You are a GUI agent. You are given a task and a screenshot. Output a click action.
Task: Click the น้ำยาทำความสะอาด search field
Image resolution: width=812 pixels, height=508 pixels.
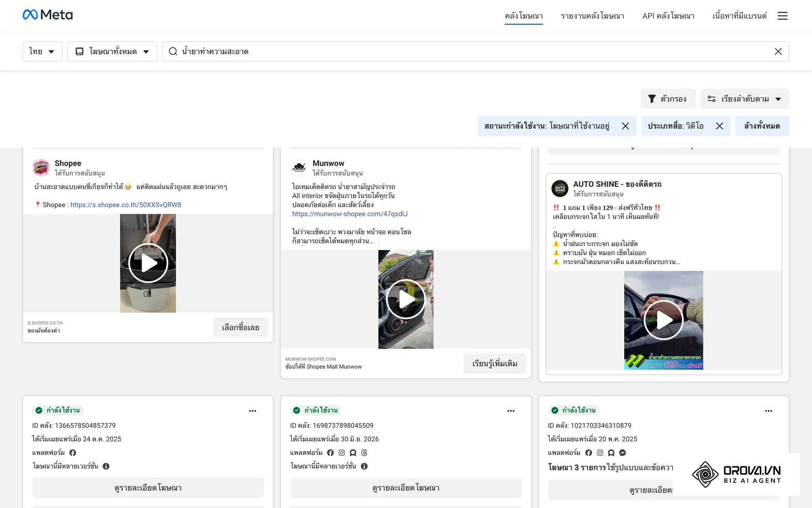[476, 51]
